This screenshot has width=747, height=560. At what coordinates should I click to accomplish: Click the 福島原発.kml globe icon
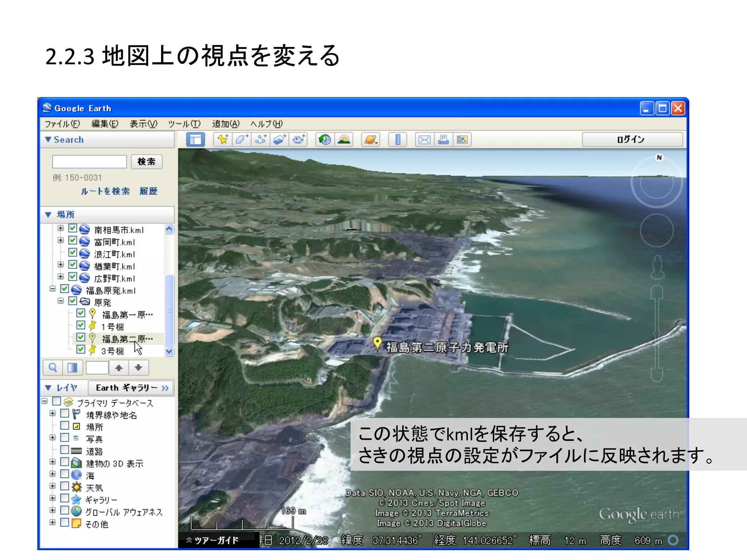tap(76, 290)
